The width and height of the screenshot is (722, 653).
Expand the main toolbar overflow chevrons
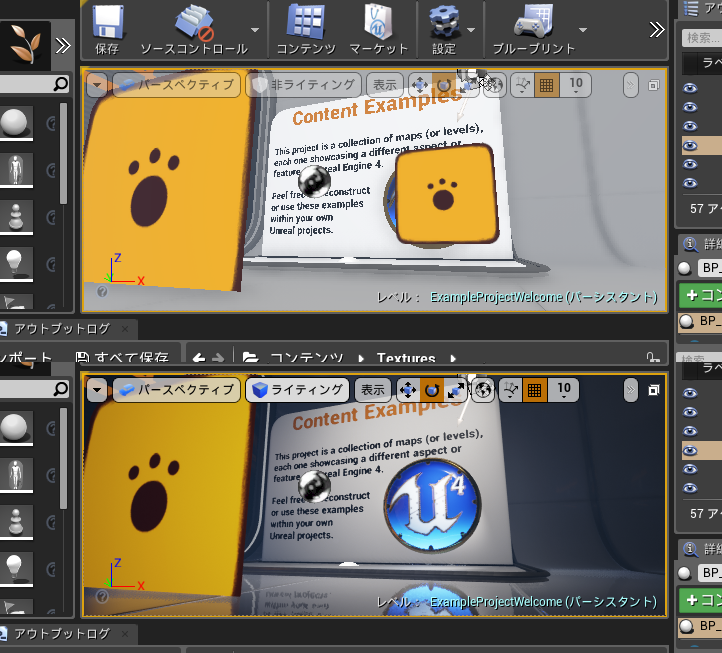[657, 29]
